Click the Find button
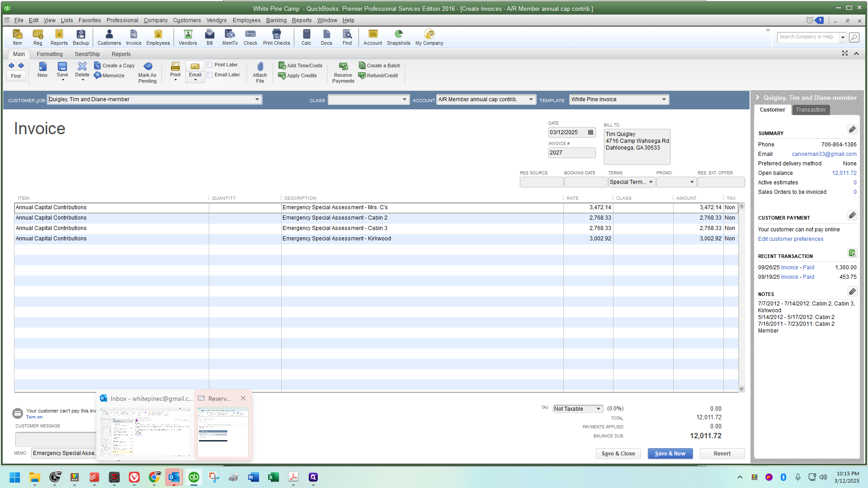Image resolution: width=868 pixels, height=488 pixels. [x=16, y=76]
